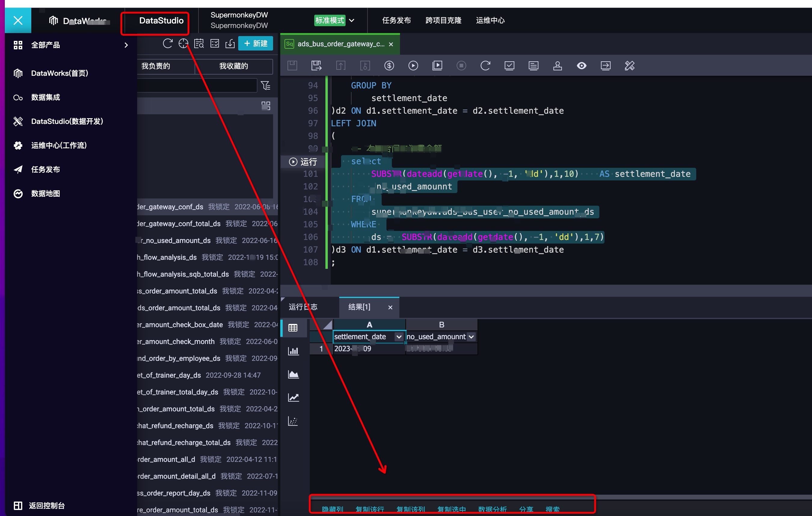
Task: Switch results to scatter plot icon
Action: click(293, 421)
